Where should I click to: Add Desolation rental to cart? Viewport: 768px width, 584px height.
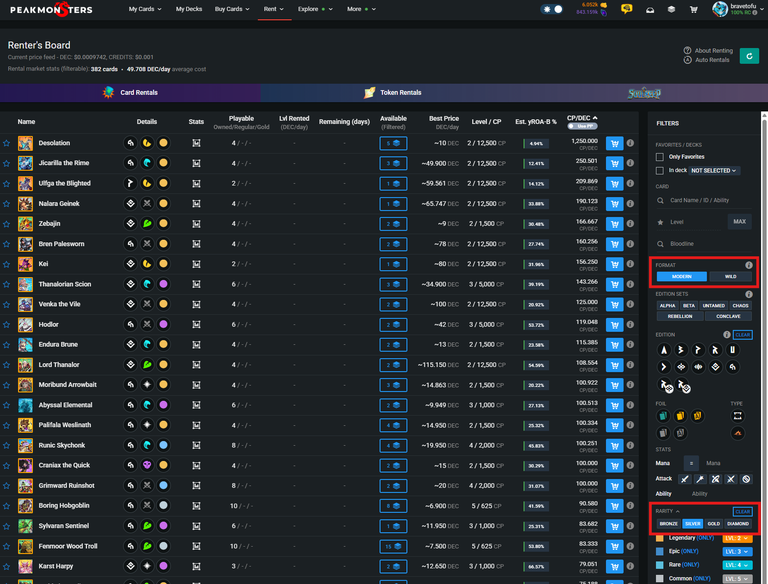pos(614,144)
